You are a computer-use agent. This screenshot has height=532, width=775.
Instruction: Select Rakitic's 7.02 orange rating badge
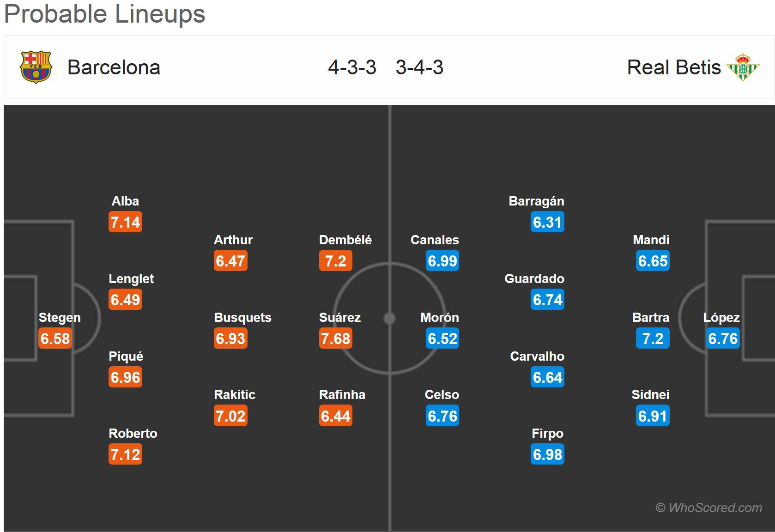click(x=230, y=416)
